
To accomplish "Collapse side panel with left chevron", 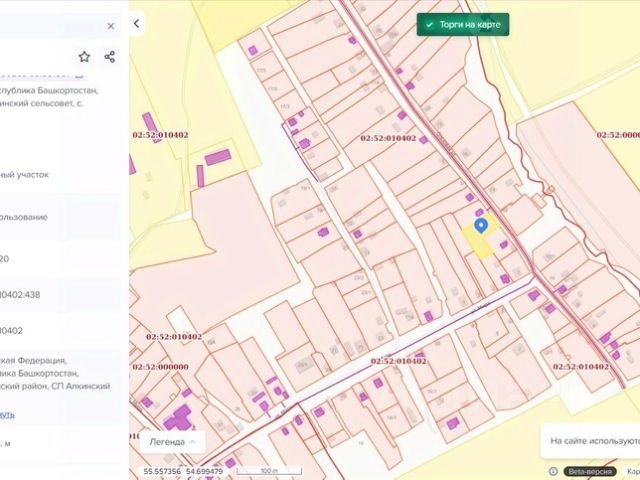I will [137, 24].
